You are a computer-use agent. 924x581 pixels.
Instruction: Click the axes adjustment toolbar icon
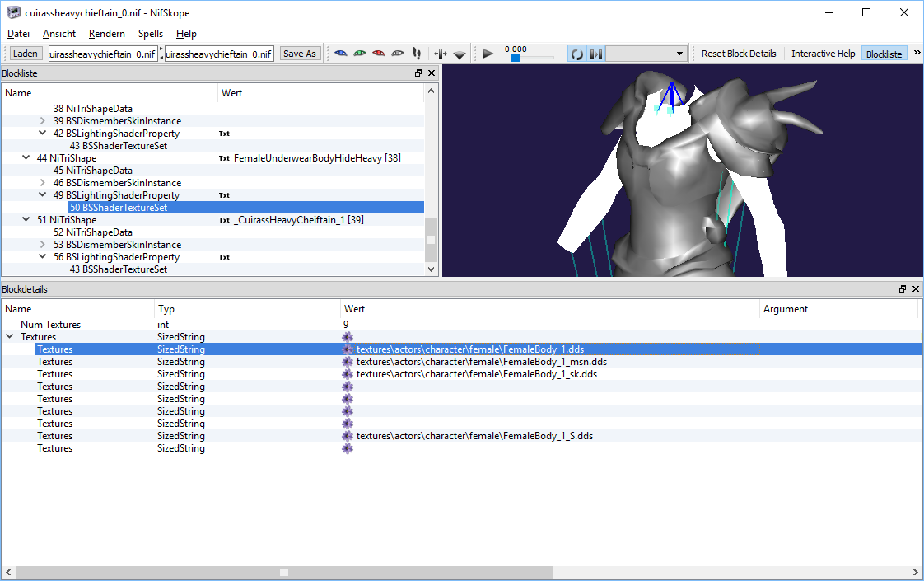point(441,53)
